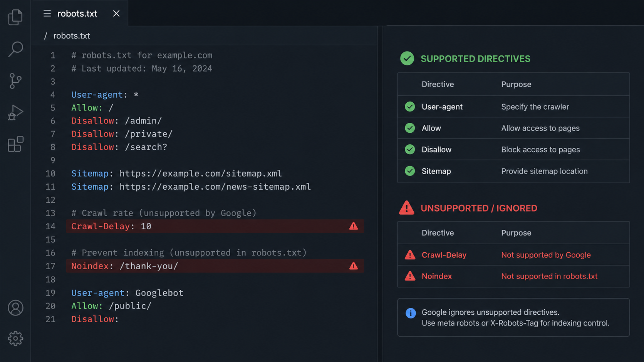Click the robots.txt breadcrumb path

pyautogui.click(x=72, y=36)
